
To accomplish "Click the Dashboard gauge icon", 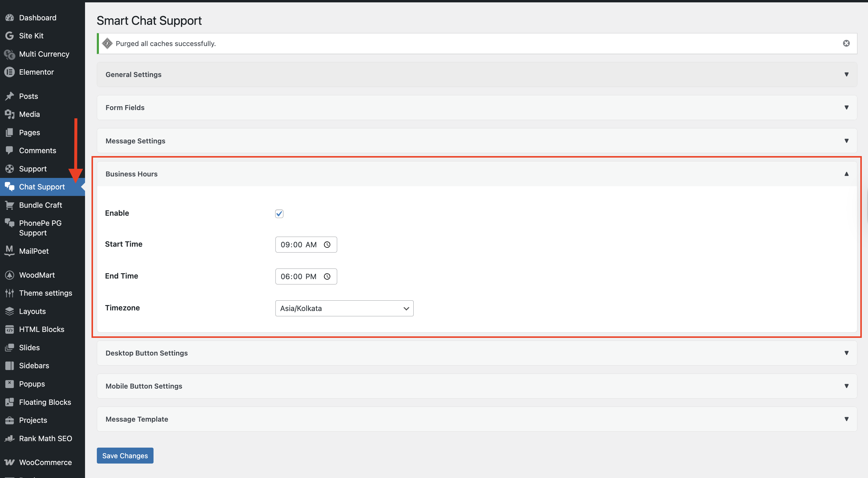I will 9,17.
